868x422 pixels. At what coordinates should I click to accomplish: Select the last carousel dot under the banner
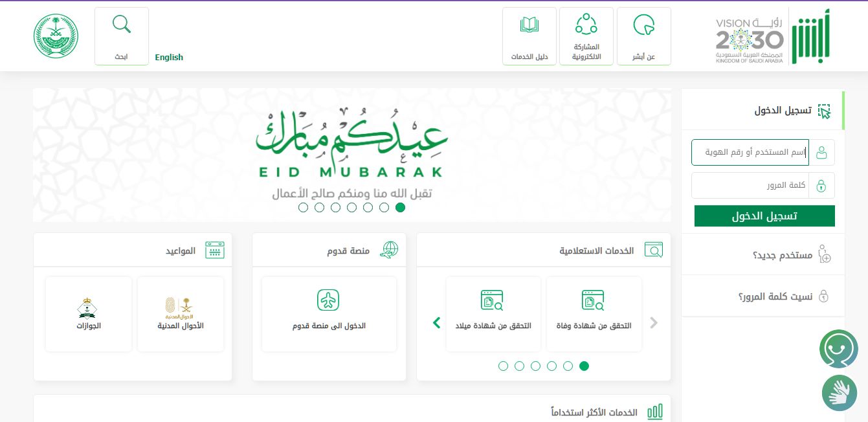click(400, 207)
